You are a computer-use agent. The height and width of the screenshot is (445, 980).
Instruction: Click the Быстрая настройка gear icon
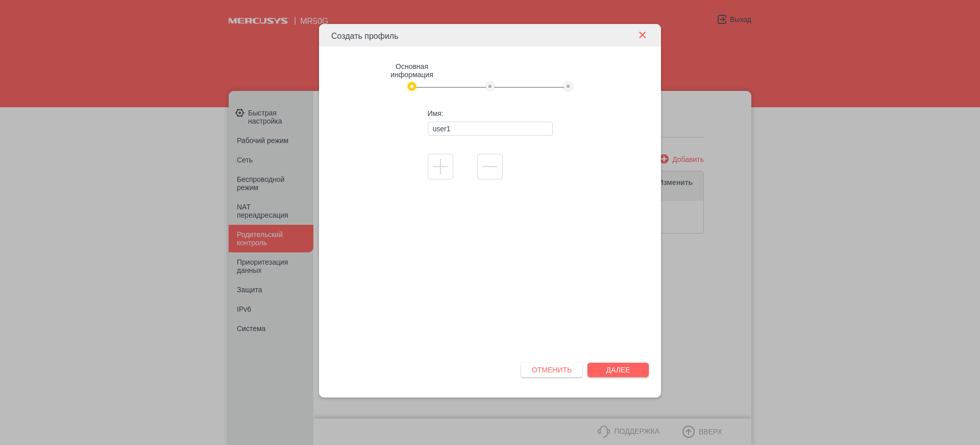(240, 113)
